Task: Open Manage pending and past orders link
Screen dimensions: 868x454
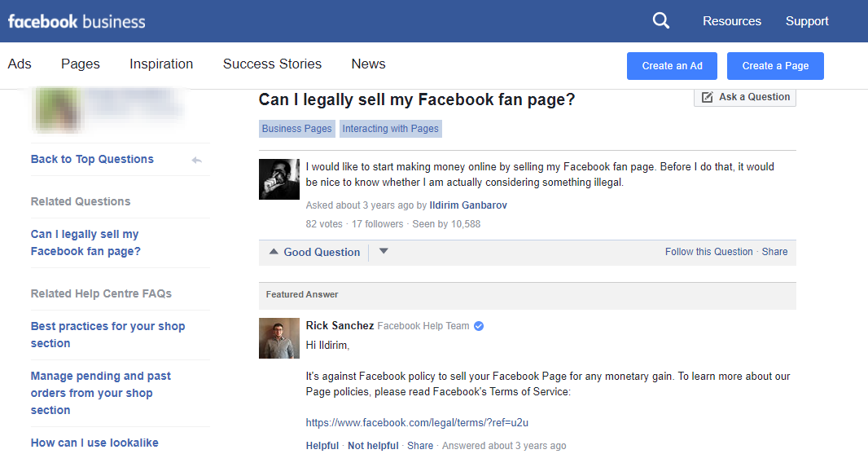Action: click(x=101, y=393)
